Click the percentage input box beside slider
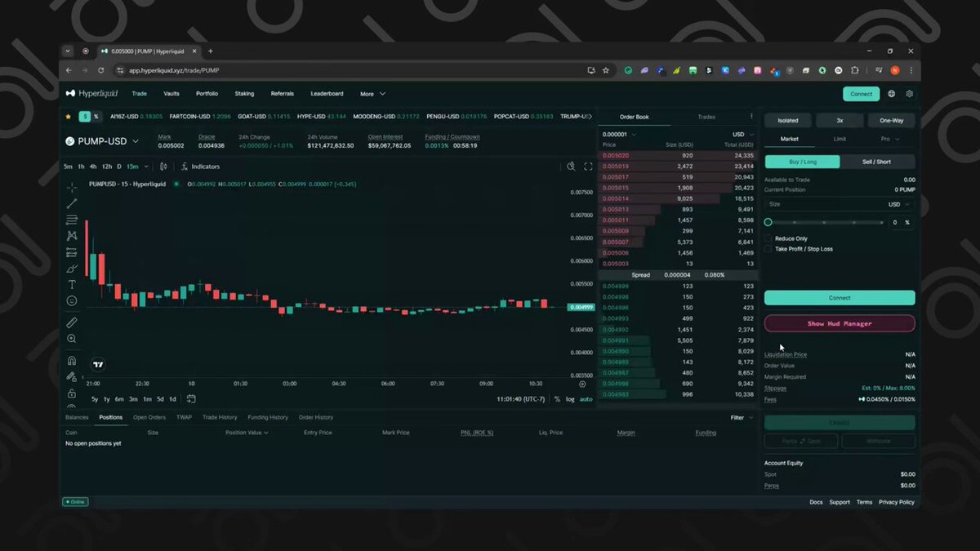The height and width of the screenshot is (551, 980). pyautogui.click(x=900, y=222)
